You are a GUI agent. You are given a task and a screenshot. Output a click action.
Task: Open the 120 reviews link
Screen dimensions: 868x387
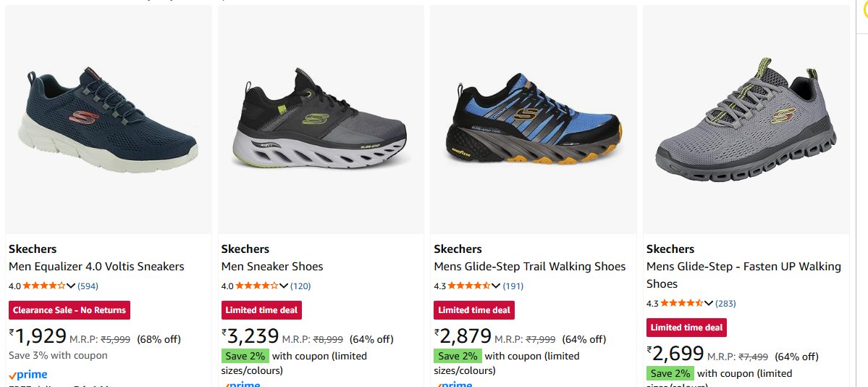300,286
